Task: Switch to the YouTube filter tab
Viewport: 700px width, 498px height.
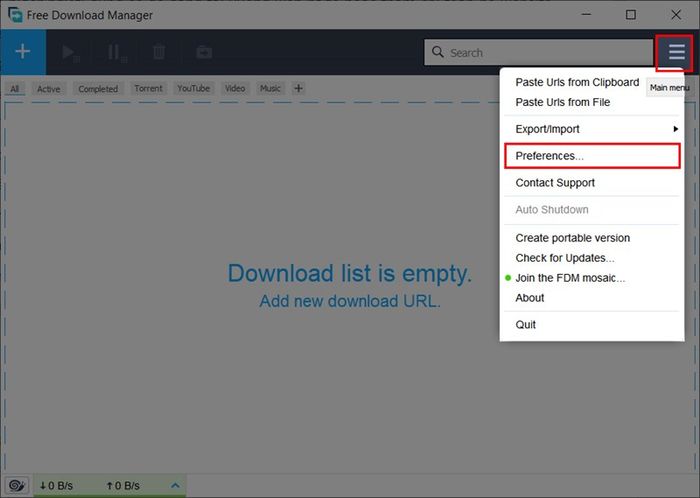Action: [x=193, y=88]
